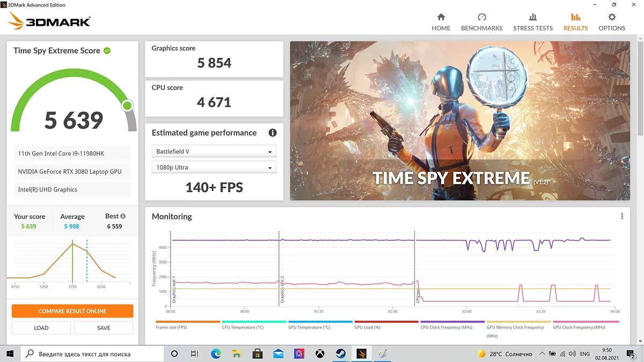
Task: Click the taskbar search box
Action: (x=92, y=354)
